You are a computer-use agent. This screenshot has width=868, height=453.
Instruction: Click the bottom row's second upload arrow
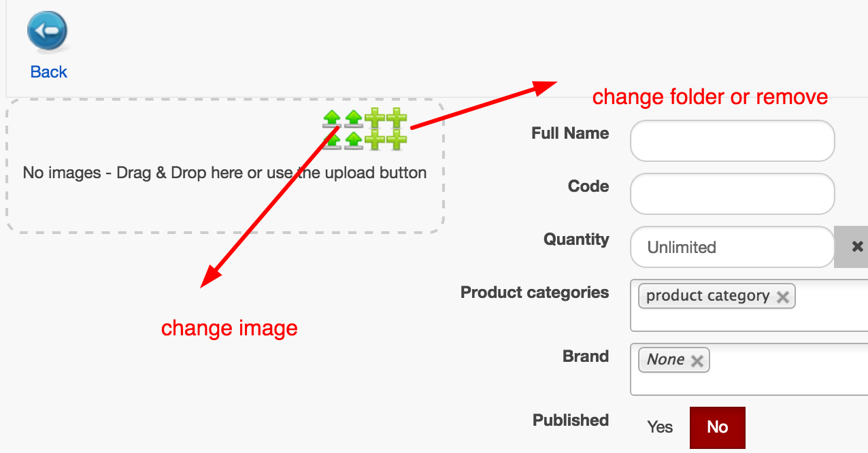click(x=353, y=141)
